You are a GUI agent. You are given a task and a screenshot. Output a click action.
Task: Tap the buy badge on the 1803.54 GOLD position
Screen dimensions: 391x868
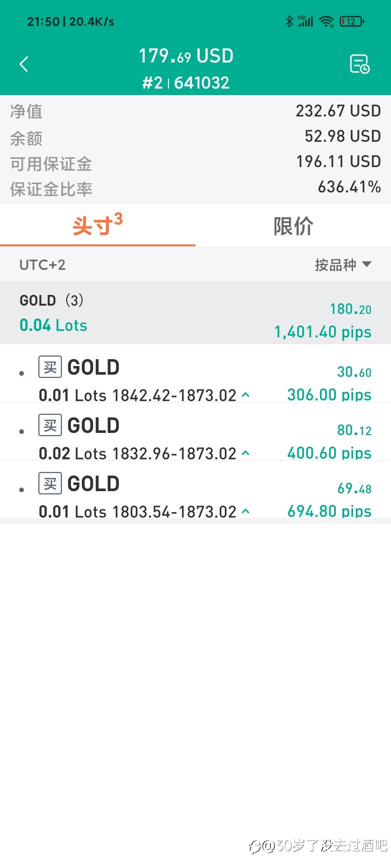50,484
